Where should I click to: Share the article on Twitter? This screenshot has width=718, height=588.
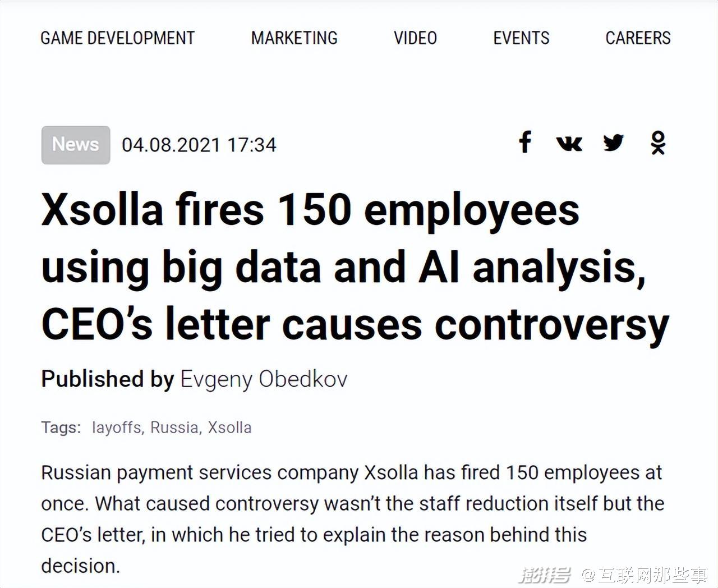click(613, 143)
